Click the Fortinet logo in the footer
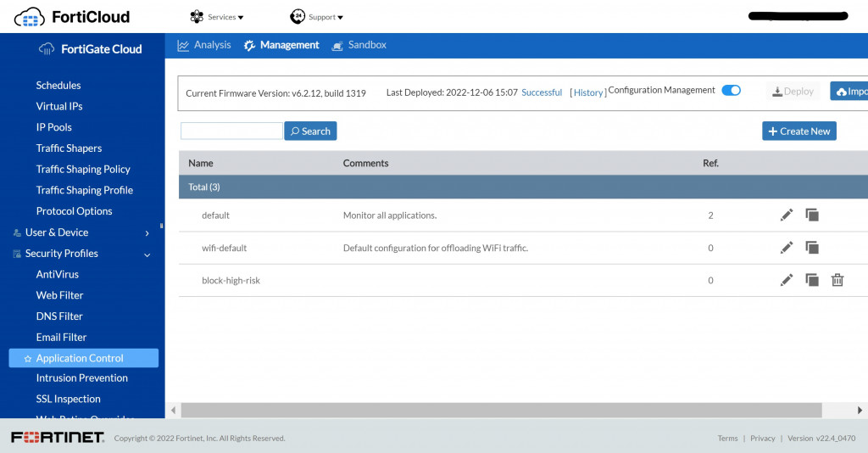Image resolution: width=868 pixels, height=453 pixels. (x=58, y=438)
